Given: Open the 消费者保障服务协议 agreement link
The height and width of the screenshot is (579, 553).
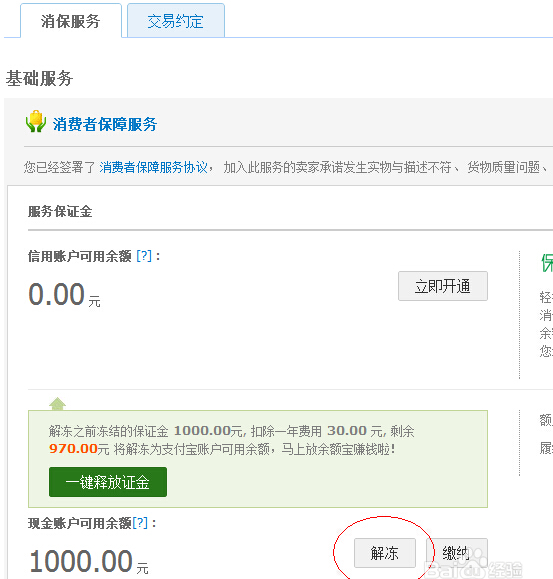Looking at the screenshot, I should pos(154,167).
